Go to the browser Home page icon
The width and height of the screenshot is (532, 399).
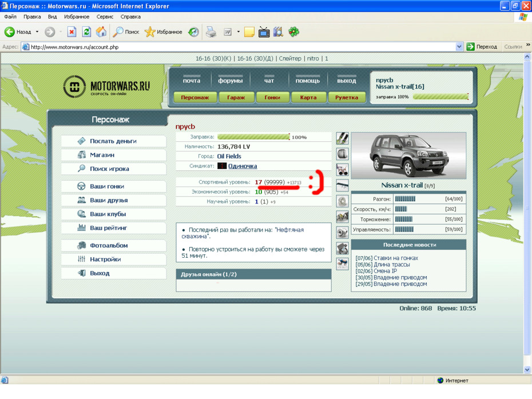[101, 32]
